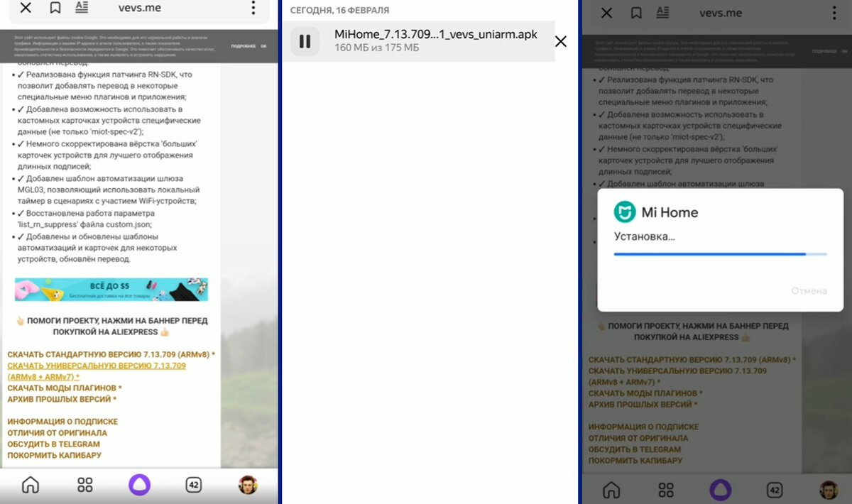The image size is (852, 504).
Task: Open profile avatar in the right screen
Action: click(x=829, y=490)
